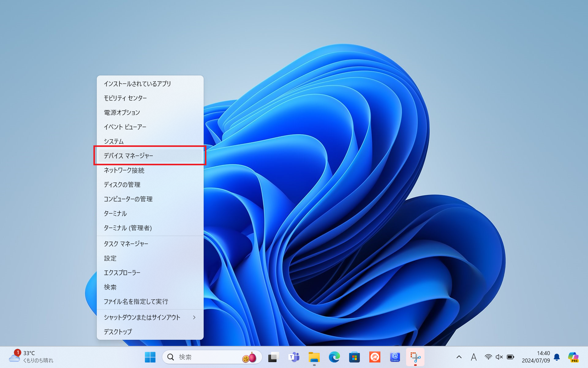Open ディスクの管理
This screenshot has width=588, height=368.
pyautogui.click(x=122, y=185)
